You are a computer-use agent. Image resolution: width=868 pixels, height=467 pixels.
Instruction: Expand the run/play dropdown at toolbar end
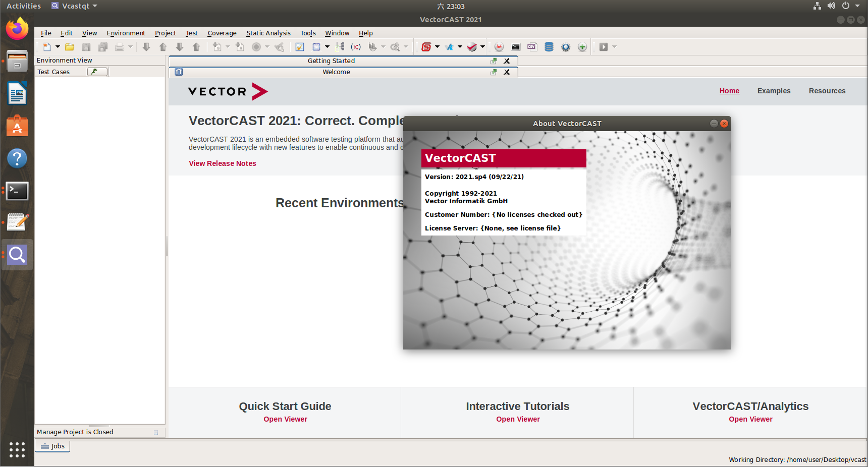(x=614, y=46)
